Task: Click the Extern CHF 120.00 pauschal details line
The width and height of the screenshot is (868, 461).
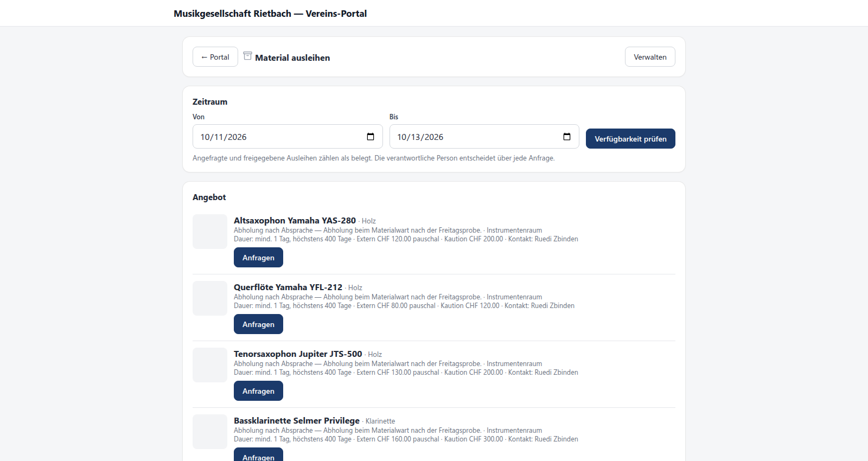Action: click(406, 239)
